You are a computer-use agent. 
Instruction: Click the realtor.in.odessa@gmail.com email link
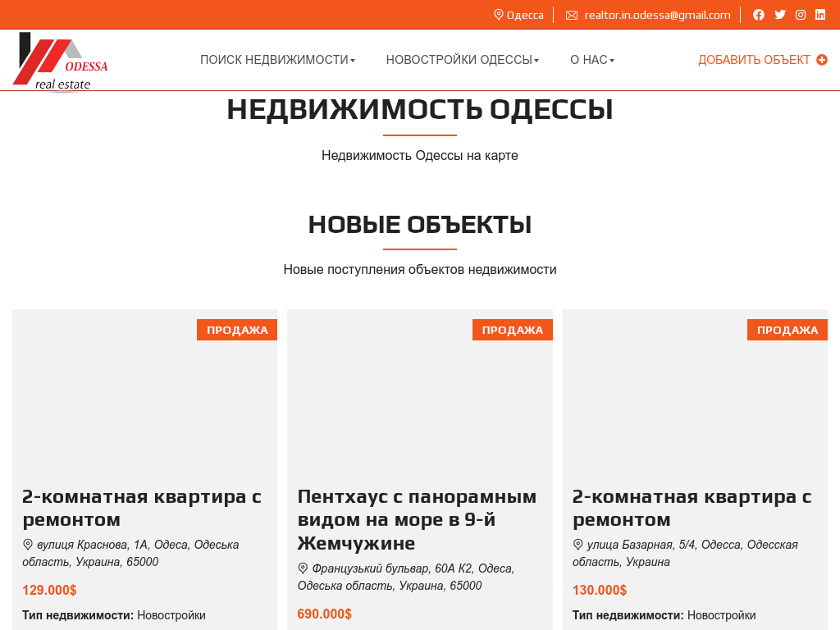pyautogui.click(x=657, y=15)
